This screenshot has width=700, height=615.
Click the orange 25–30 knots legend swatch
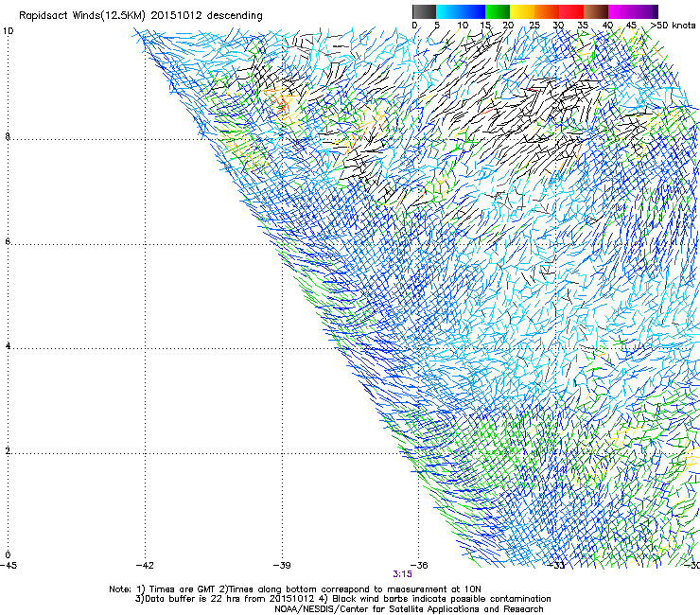coord(547,11)
